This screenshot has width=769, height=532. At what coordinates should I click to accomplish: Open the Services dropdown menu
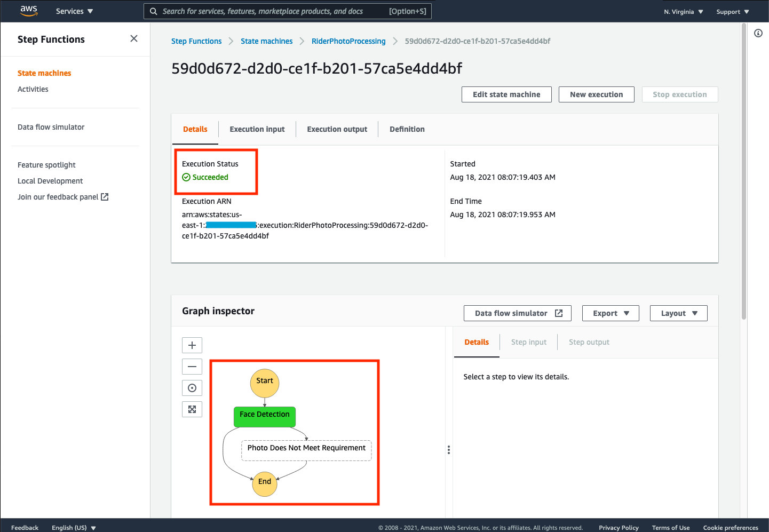pos(74,11)
